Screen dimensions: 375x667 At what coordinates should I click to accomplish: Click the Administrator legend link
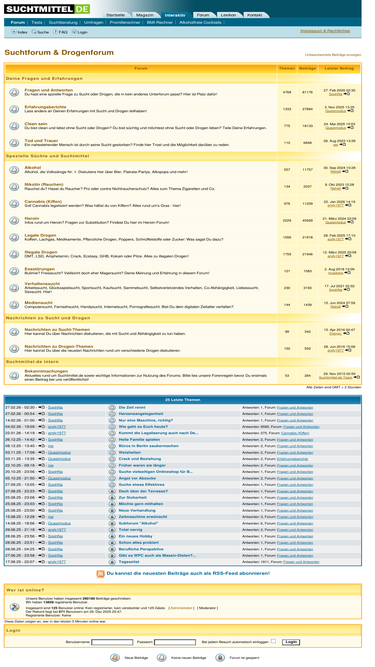click(182, 608)
